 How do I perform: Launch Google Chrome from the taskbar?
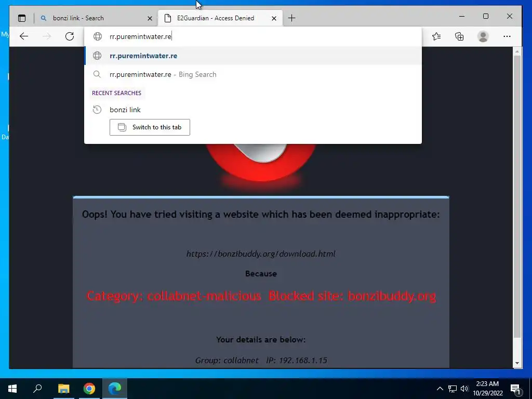(x=89, y=389)
